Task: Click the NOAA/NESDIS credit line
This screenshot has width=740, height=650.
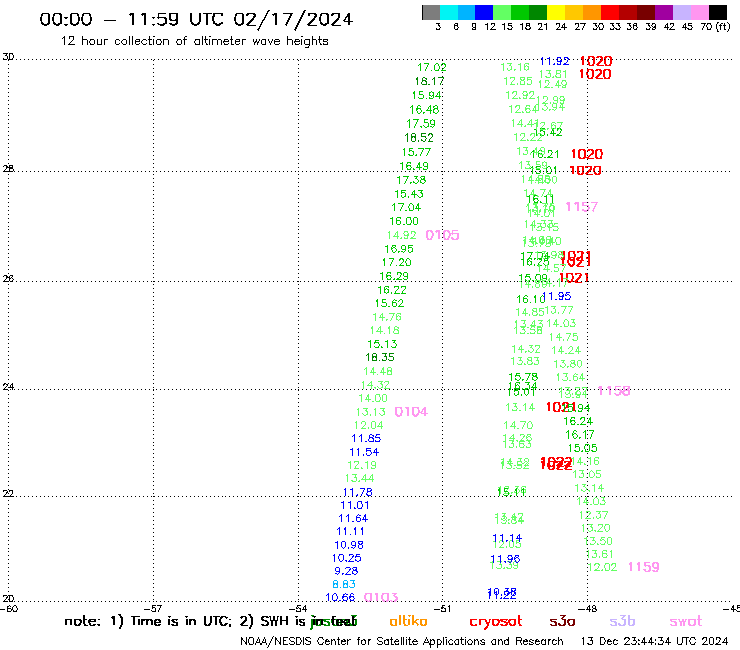Action: (402, 642)
